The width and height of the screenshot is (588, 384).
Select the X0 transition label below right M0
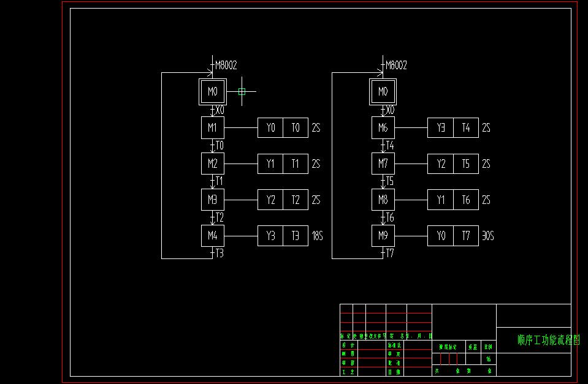tap(390, 110)
